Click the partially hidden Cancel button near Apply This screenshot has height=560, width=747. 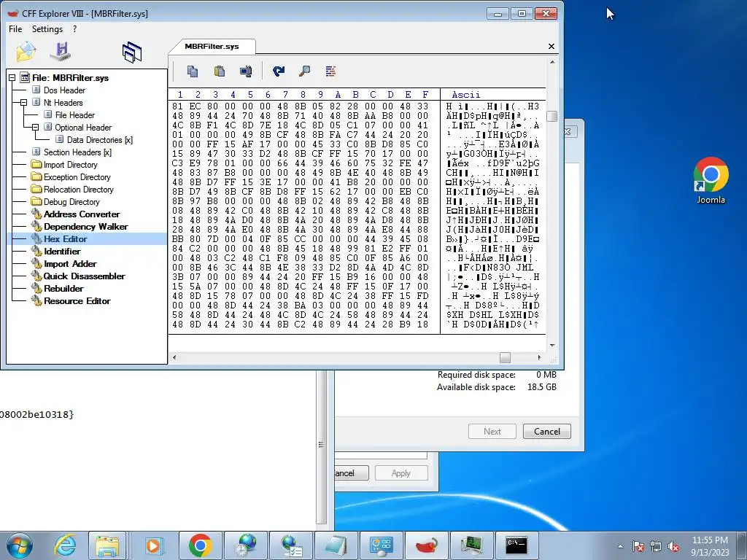(351, 472)
